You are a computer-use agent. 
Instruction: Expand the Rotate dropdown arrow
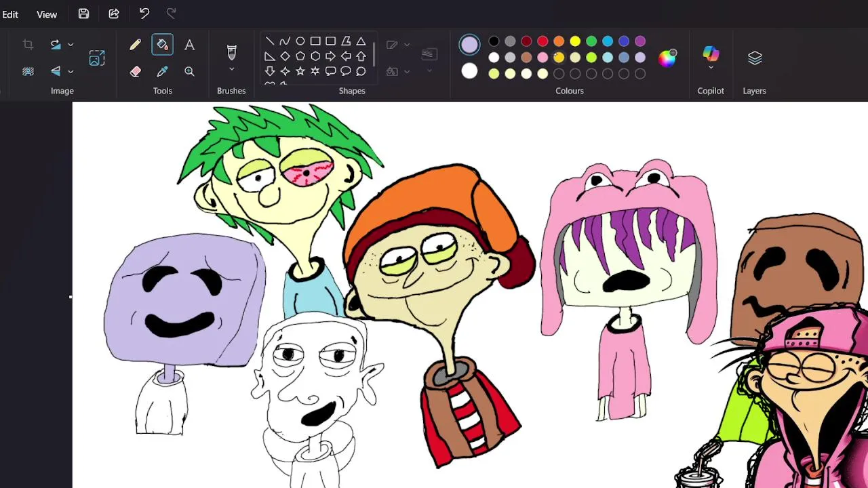tap(71, 45)
